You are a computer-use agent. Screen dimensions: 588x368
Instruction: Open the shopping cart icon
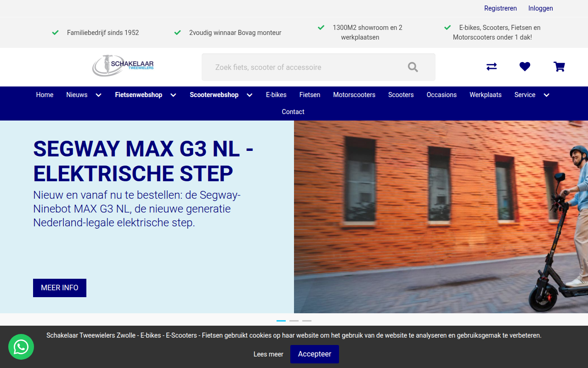(559, 67)
